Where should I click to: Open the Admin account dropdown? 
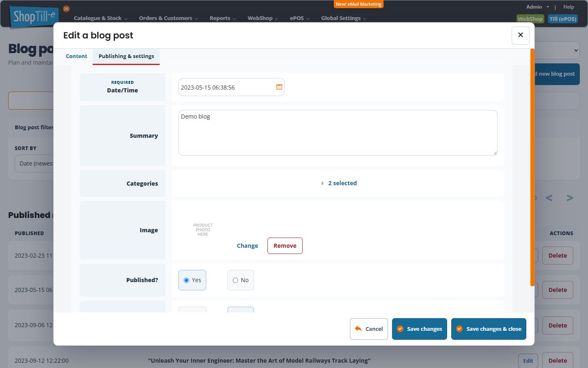point(537,7)
